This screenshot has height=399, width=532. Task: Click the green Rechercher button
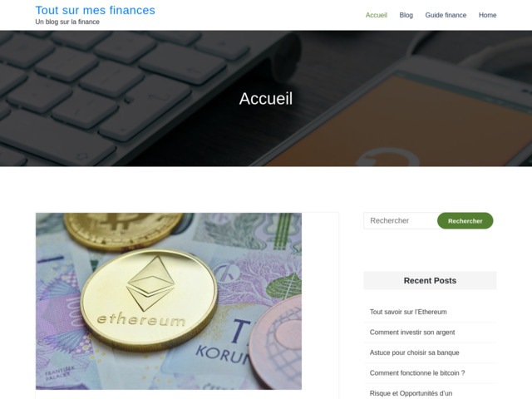tap(465, 221)
